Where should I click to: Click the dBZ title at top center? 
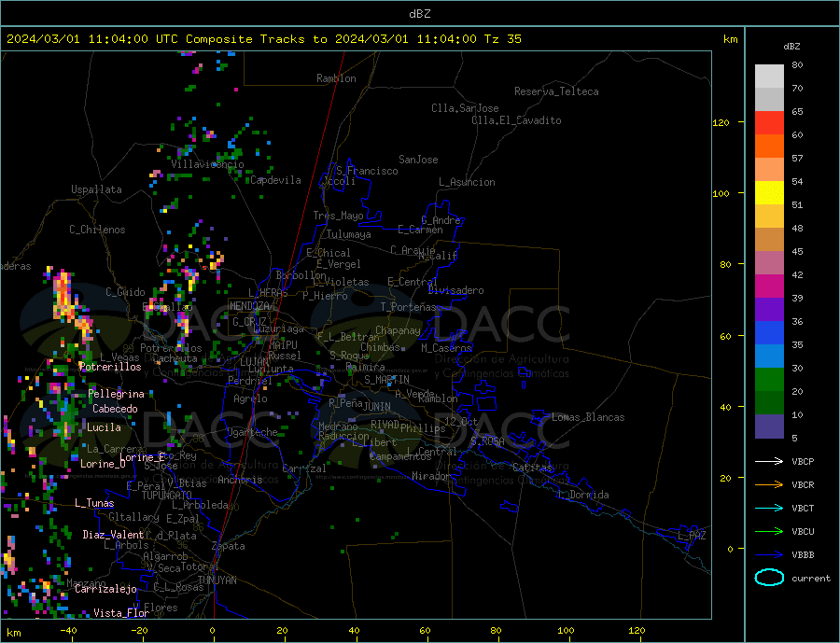(419, 14)
